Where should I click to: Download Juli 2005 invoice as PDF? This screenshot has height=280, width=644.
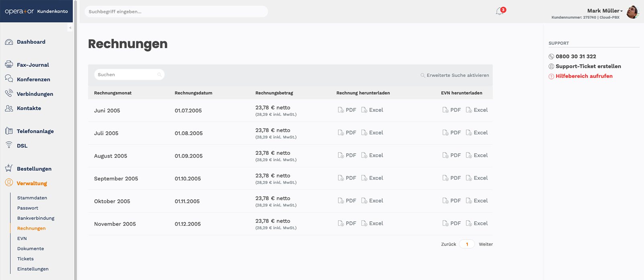coord(347,133)
